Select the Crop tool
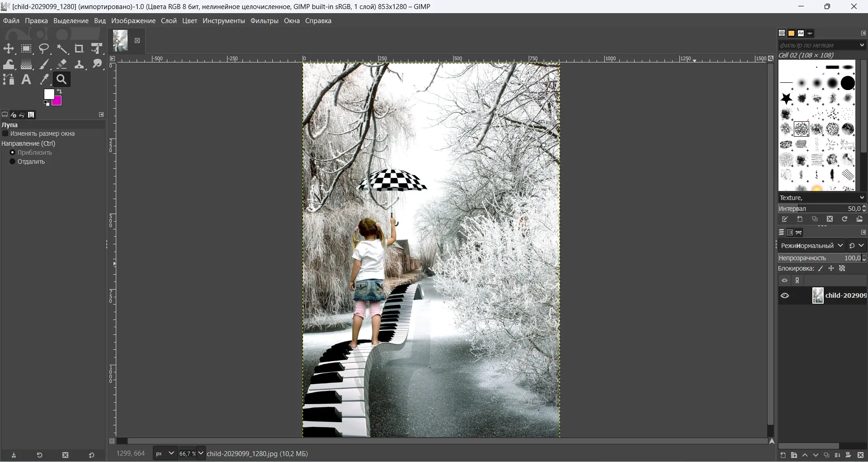The width and height of the screenshot is (868, 462). pos(79,49)
